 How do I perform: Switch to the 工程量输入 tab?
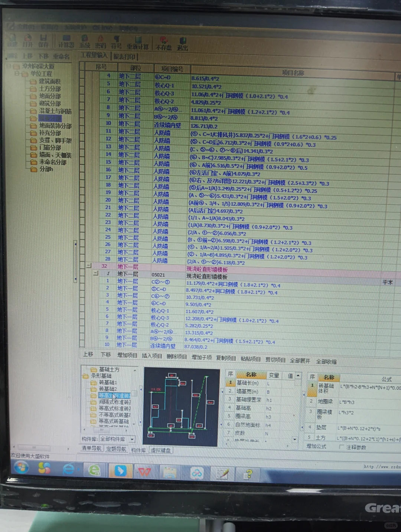pos(94,56)
